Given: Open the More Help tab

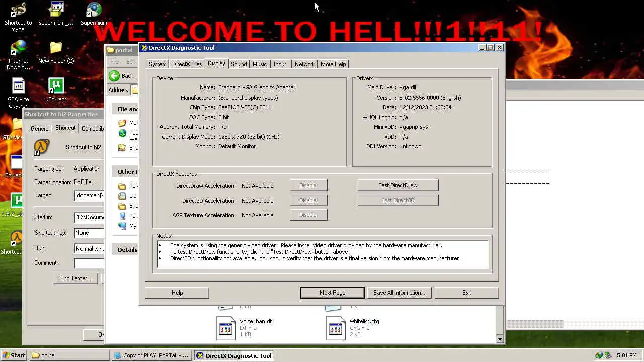Looking at the screenshot, I should point(333,64).
